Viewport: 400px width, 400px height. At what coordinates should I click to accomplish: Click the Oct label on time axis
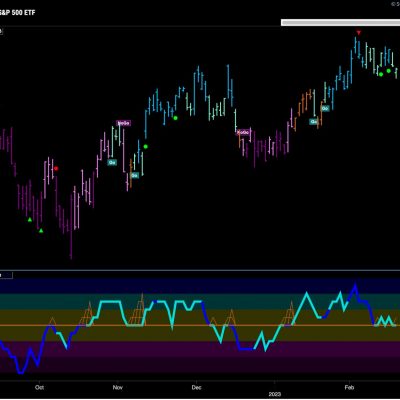pyautogui.click(x=40, y=387)
